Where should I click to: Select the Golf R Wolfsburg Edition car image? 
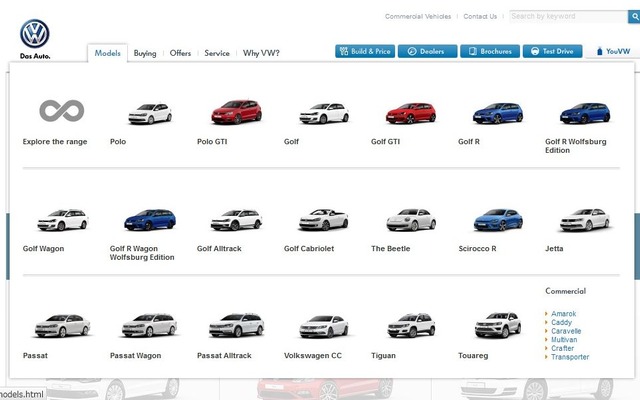[585, 113]
